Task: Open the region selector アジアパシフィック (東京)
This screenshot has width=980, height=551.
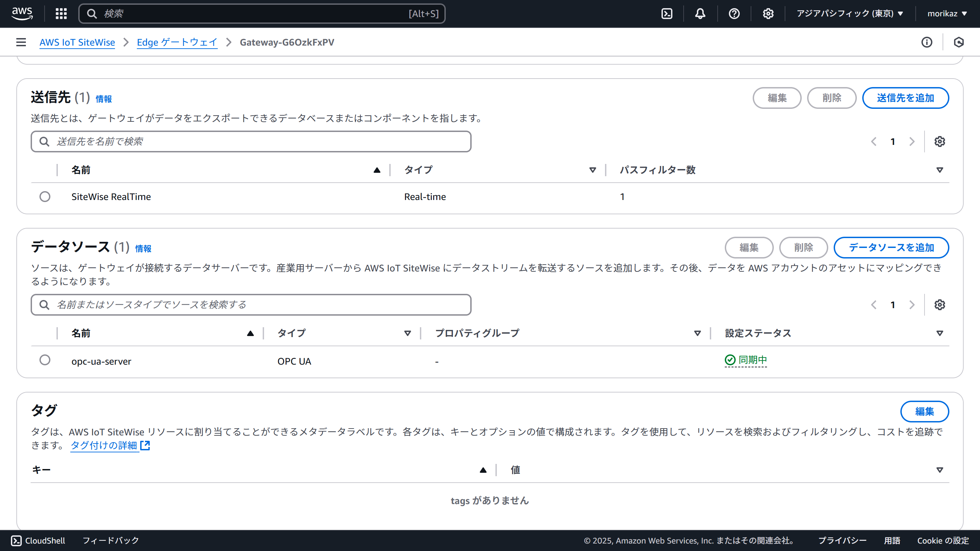Action: [850, 14]
